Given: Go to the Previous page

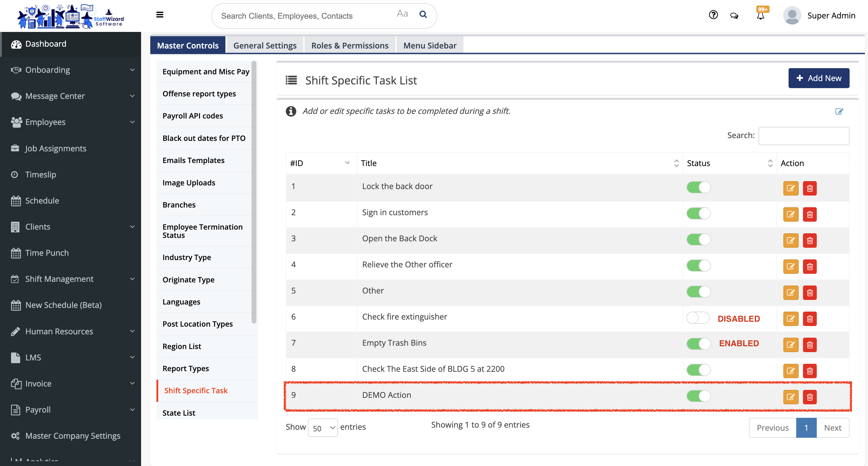Looking at the screenshot, I should coord(773,428).
